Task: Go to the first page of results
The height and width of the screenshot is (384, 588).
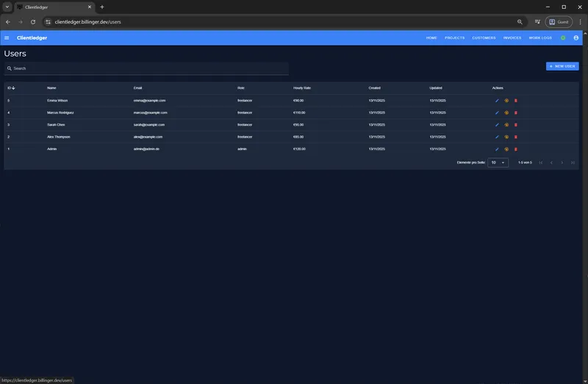Action: click(541, 163)
